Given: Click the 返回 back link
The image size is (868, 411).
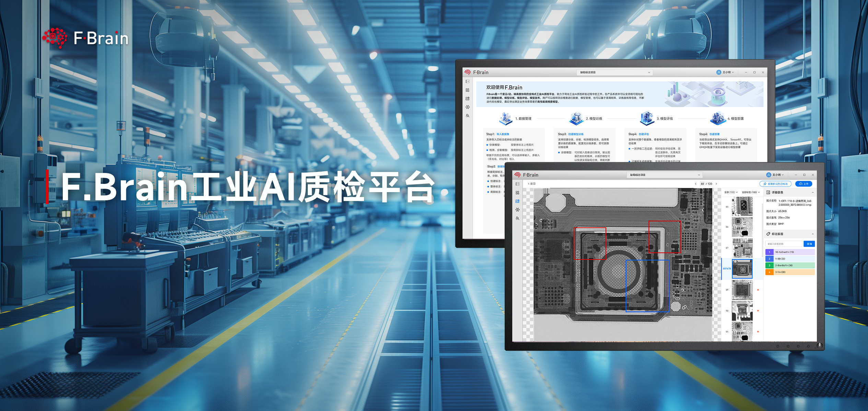Looking at the screenshot, I should pyautogui.click(x=531, y=184).
